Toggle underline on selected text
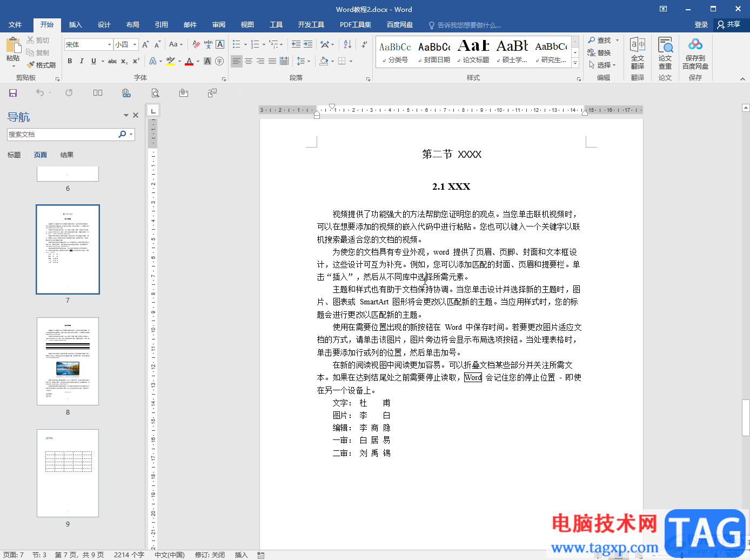 point(93,61)
